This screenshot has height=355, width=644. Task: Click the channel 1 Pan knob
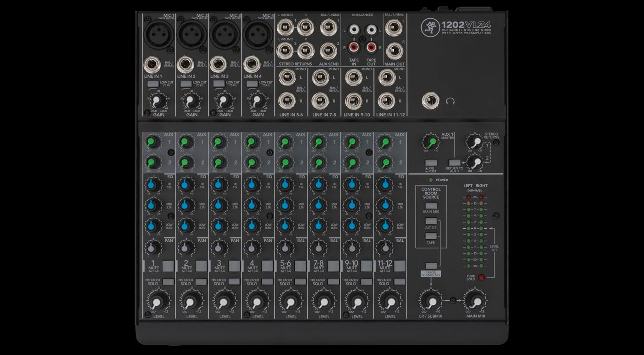[153, 248]
